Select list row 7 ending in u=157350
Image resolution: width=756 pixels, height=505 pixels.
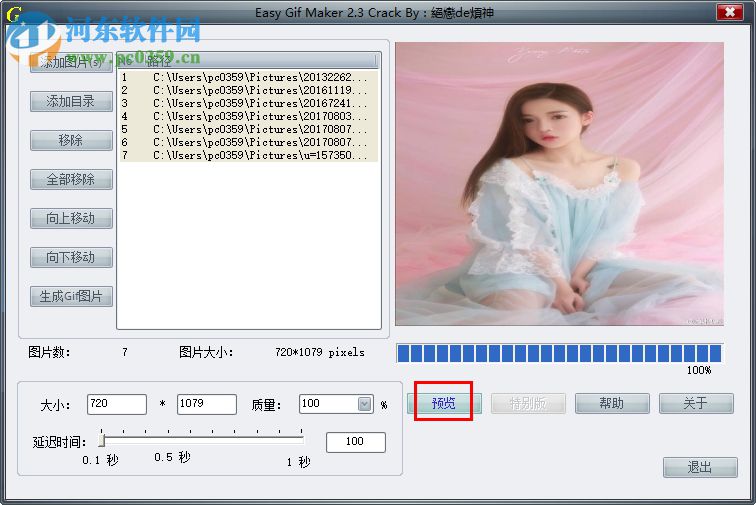pyautogui.click(x=249, y=155)
